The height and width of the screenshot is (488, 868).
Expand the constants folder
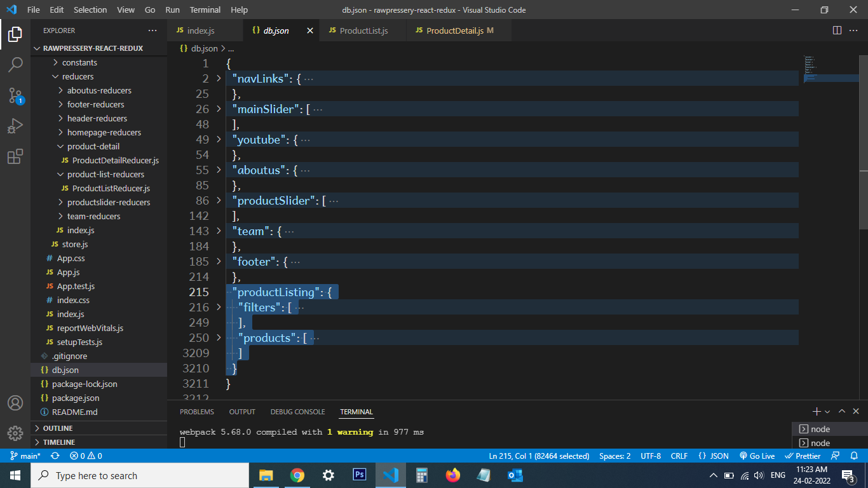(98, 62)
